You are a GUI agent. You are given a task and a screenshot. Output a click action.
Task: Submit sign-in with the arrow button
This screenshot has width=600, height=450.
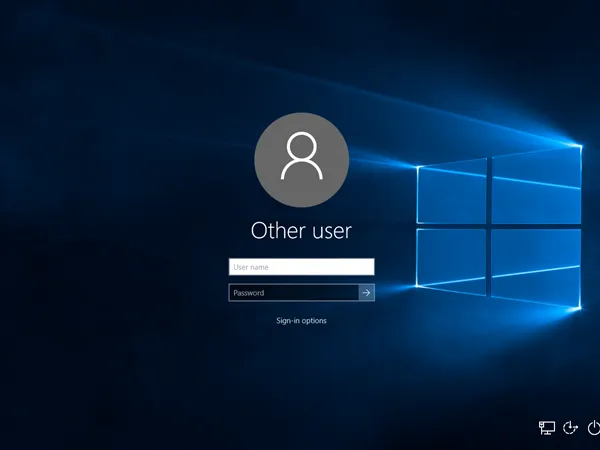pyautogui.click(x=367, y=293)
